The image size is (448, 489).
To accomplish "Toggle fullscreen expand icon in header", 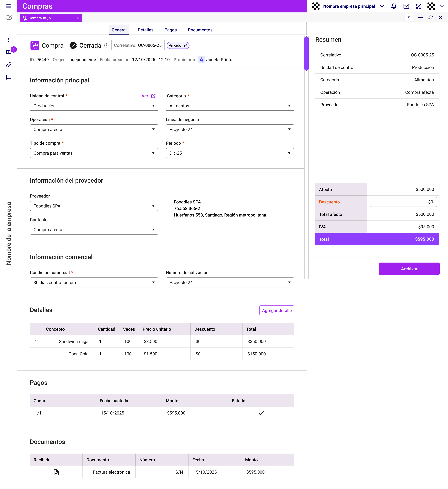I will tap(419, 6).
